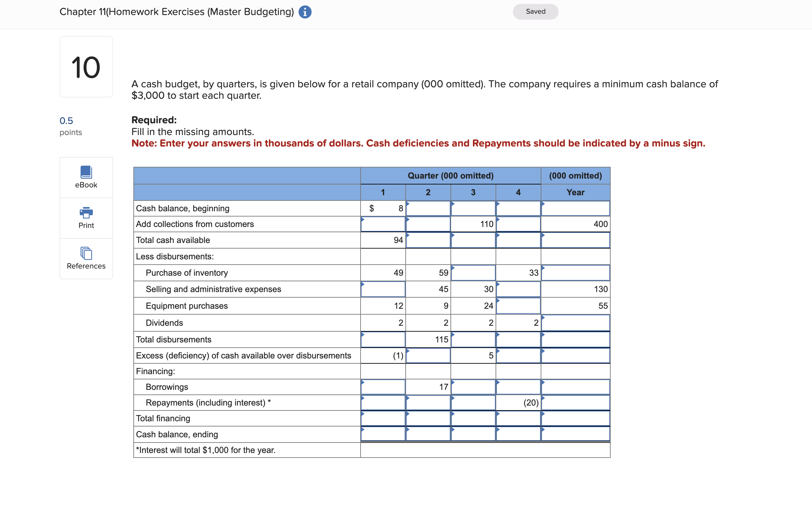Click Quarter 1 collections from customers field
Screen dimensions: 812x522
[383, 224]
